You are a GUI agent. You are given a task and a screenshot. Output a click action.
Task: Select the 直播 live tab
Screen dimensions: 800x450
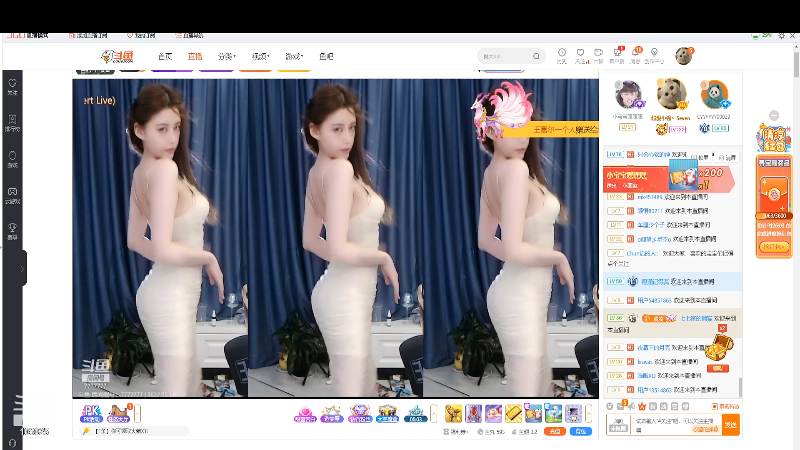click(195, 56)
